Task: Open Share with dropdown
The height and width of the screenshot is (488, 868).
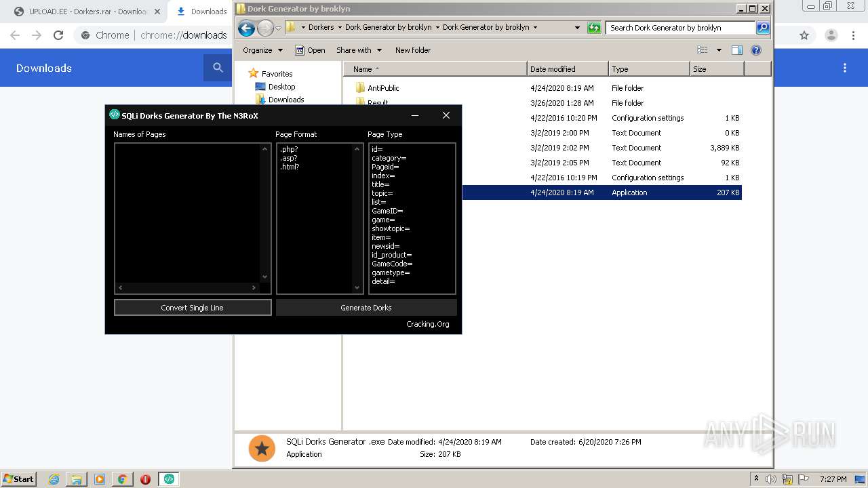Action: [x=359, y=50]
